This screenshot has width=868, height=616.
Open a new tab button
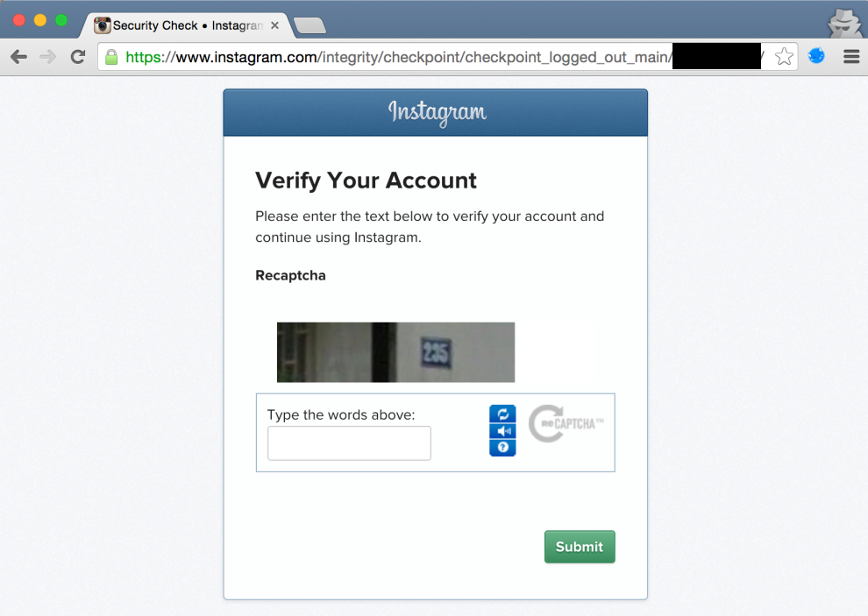[x=310, y=25]
